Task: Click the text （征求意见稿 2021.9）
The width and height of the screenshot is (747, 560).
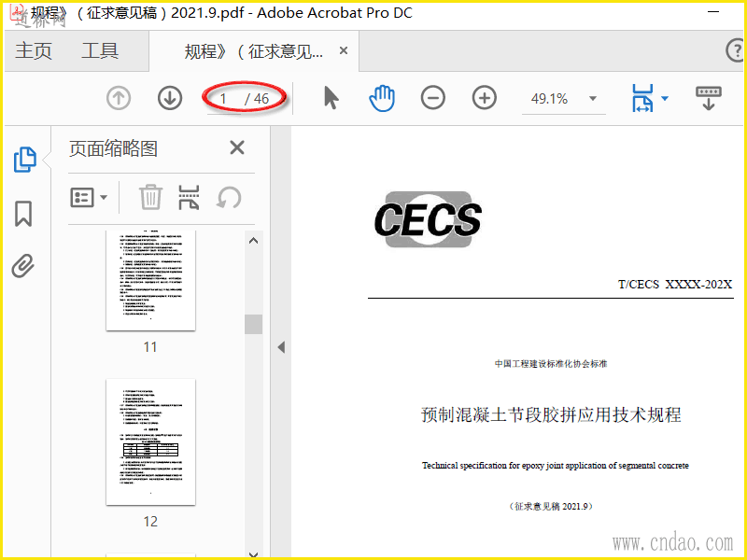Action: (551, 506)
